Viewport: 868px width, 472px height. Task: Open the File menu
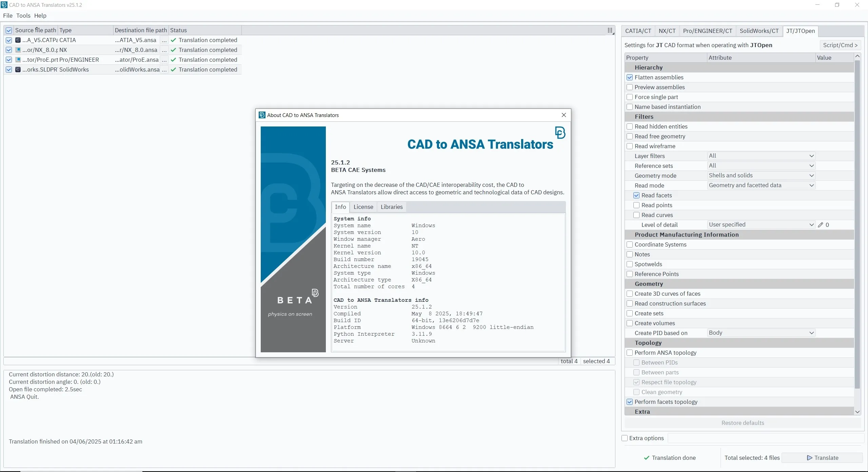coord(7,16)
